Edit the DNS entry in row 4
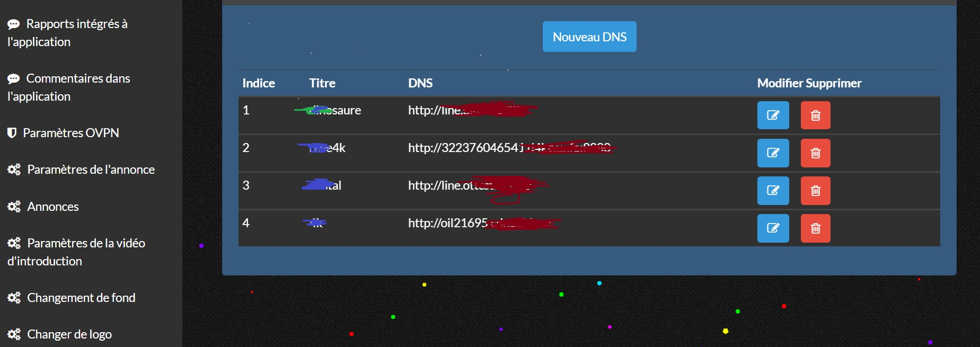Viewport: 980px width, 347px height. pyautogui.click(x=773, y=228)
